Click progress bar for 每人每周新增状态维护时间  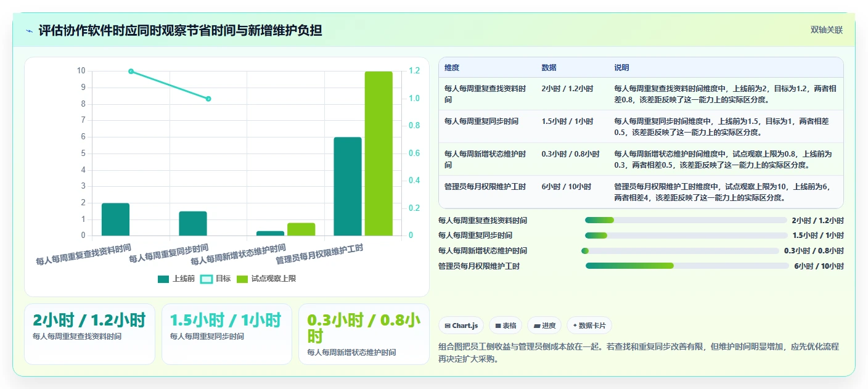coord(680,251)
